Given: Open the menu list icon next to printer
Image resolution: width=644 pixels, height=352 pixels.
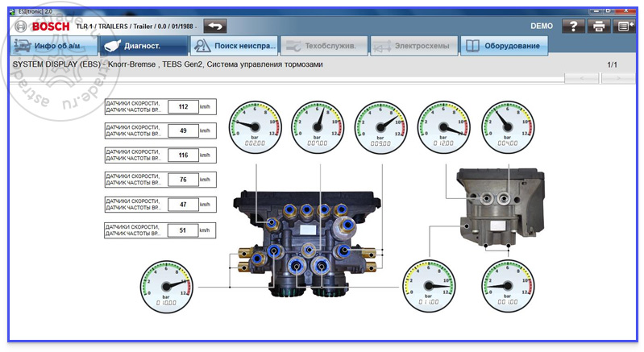Looking at the screenshot, I should coord(625,27).
